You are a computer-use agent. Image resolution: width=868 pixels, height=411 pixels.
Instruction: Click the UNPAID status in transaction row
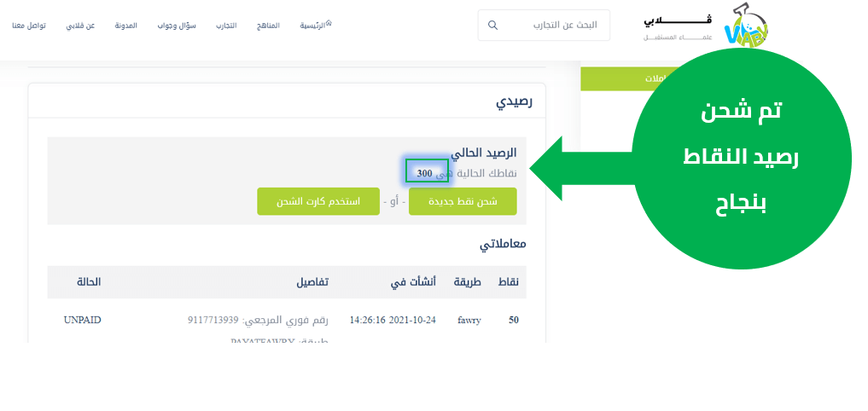82,320
